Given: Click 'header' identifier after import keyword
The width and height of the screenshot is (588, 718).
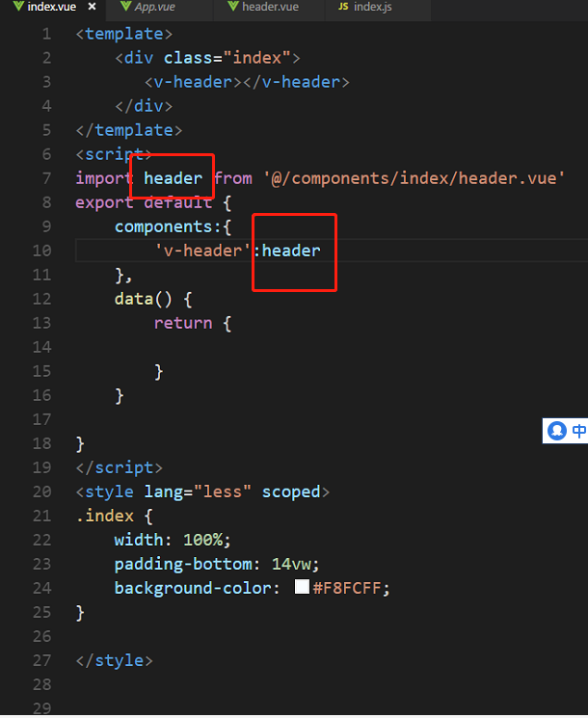Looking at the screenshot, I should 174,178.
